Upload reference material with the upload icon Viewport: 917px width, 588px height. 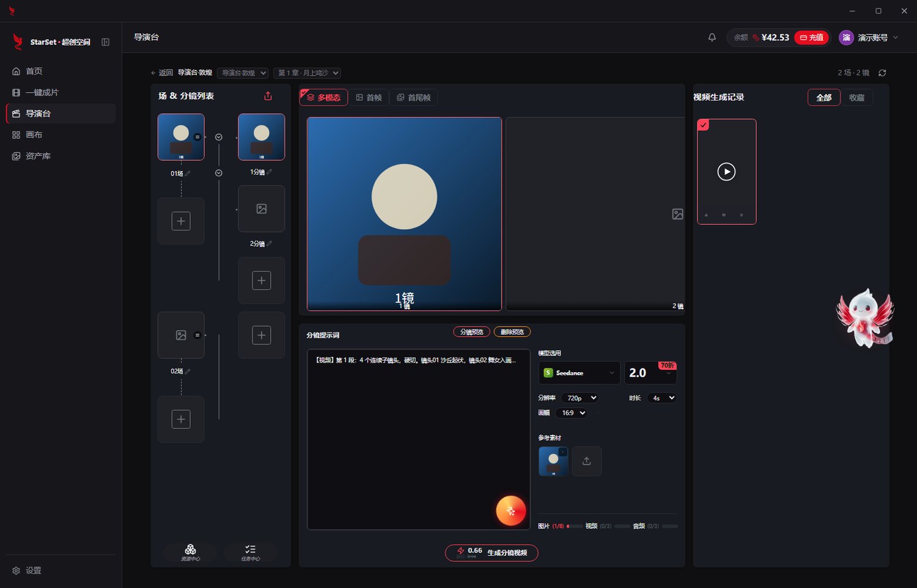586,461
